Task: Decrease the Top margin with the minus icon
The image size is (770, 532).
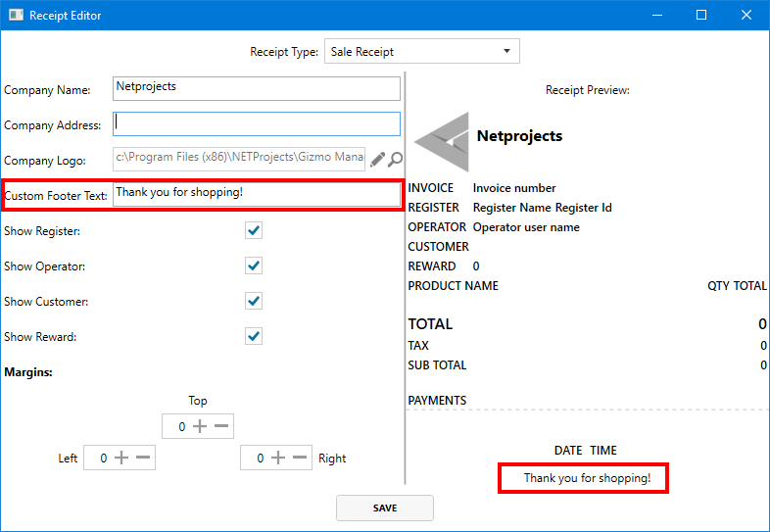Action: coord(221,426)
